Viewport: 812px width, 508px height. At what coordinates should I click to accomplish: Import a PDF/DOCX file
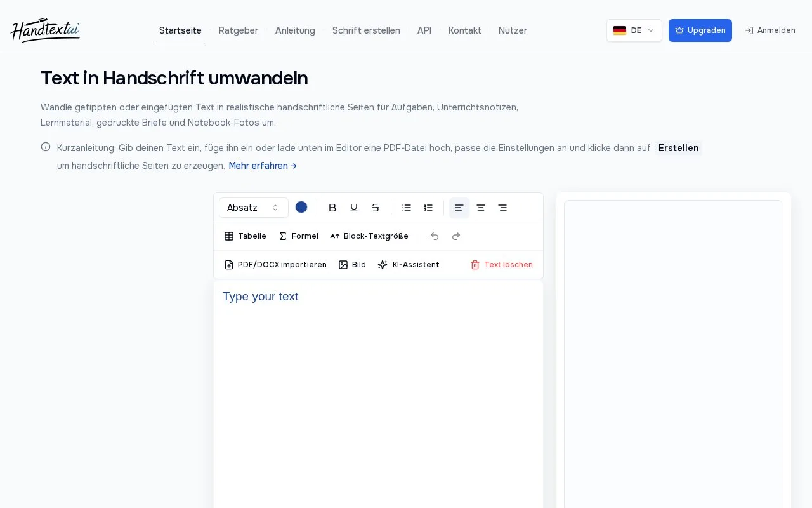[275, 265]
